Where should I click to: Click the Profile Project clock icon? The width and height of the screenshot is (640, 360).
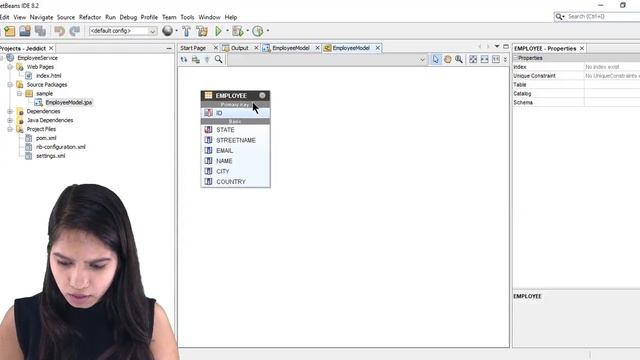click(258, 31)
